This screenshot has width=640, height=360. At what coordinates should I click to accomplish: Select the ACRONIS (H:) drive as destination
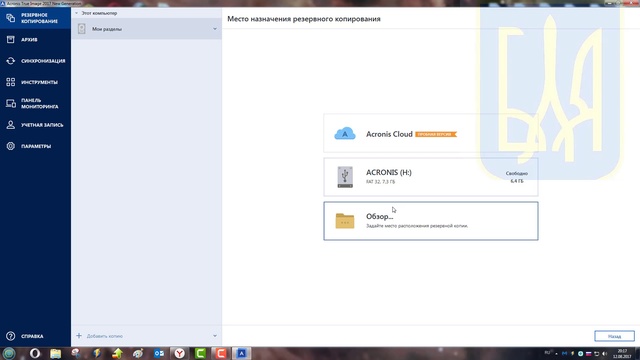pos(431,177)
